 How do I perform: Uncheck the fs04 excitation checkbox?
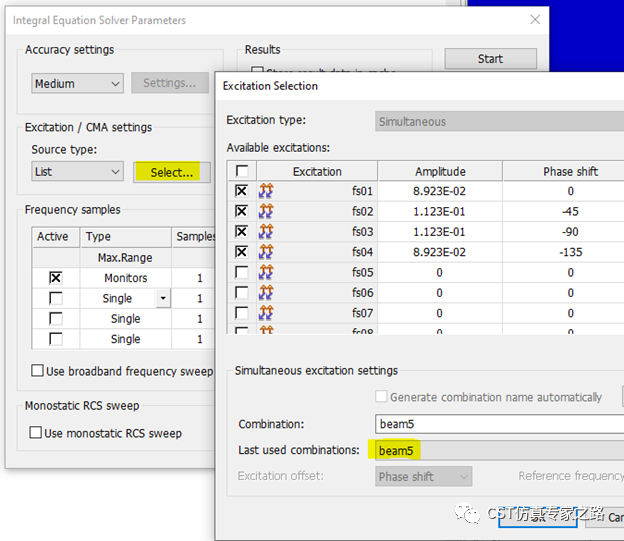pos(241,252)
